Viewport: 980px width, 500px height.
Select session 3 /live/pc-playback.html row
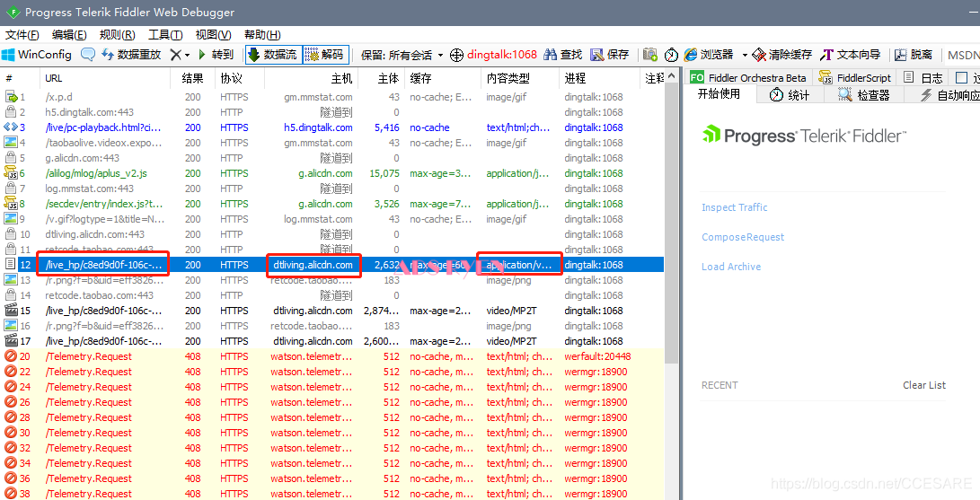click(331, 127)
